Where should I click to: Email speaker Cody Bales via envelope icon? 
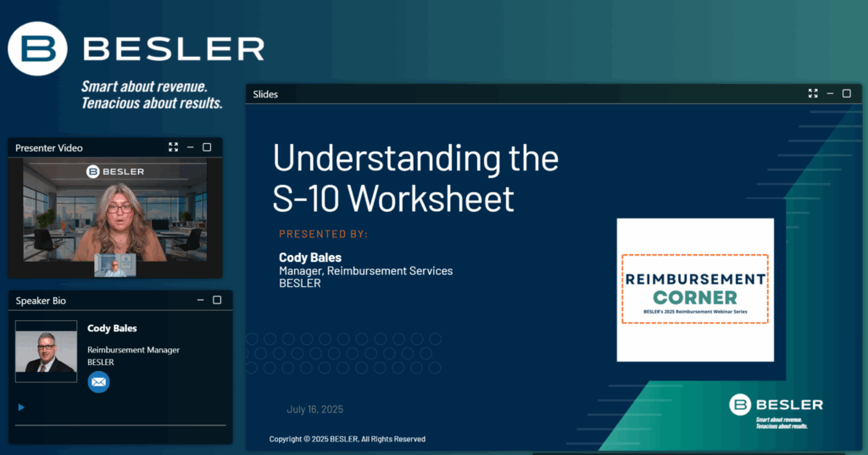point(98,382)
